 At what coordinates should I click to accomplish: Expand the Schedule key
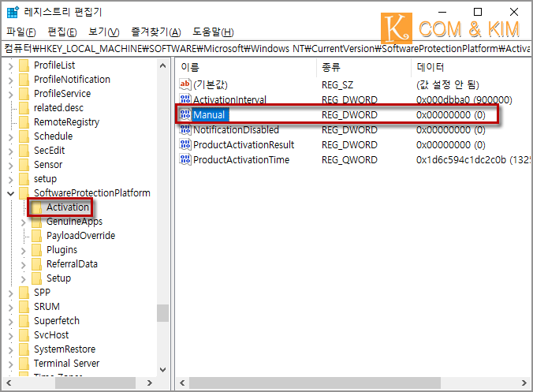click(10, 136)
